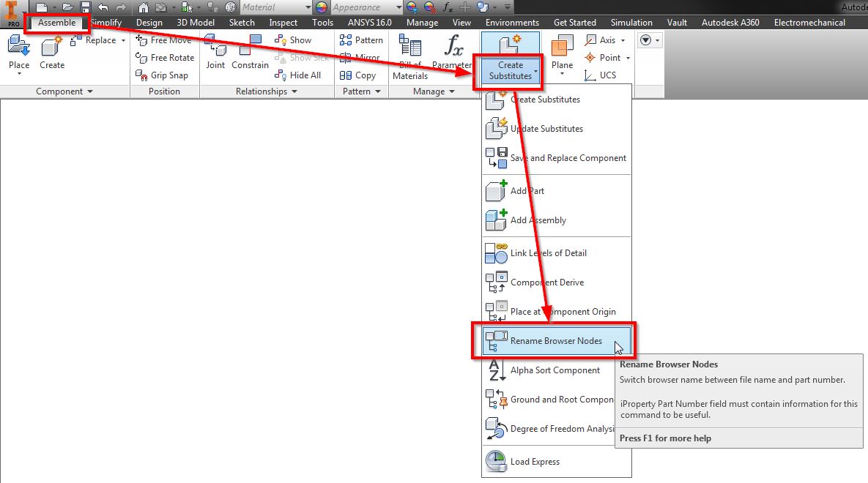Choose Link Levels of Detail
This screenshot has width=868, height=483.
pos(557,253)
